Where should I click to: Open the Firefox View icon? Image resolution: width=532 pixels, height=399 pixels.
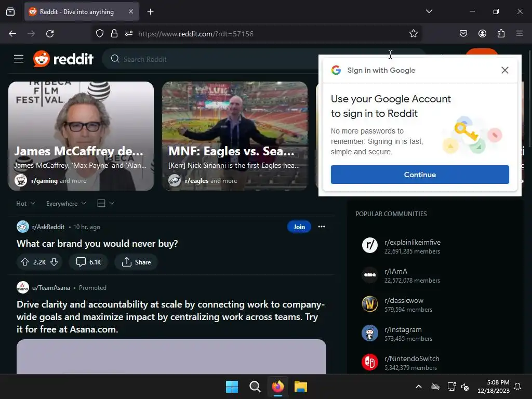[x=10, y=11]
